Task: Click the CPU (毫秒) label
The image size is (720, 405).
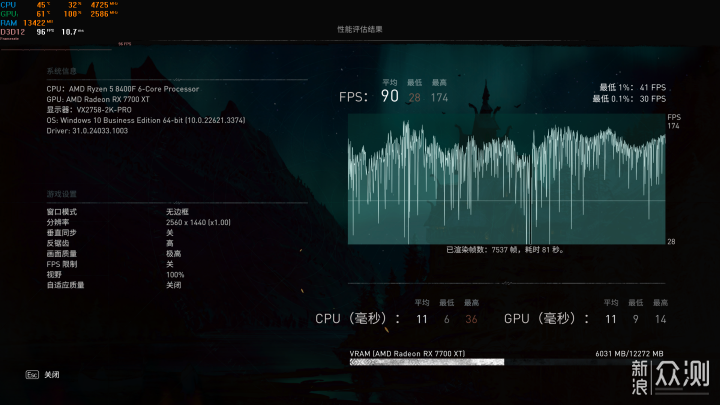Action: pos(357,319)
